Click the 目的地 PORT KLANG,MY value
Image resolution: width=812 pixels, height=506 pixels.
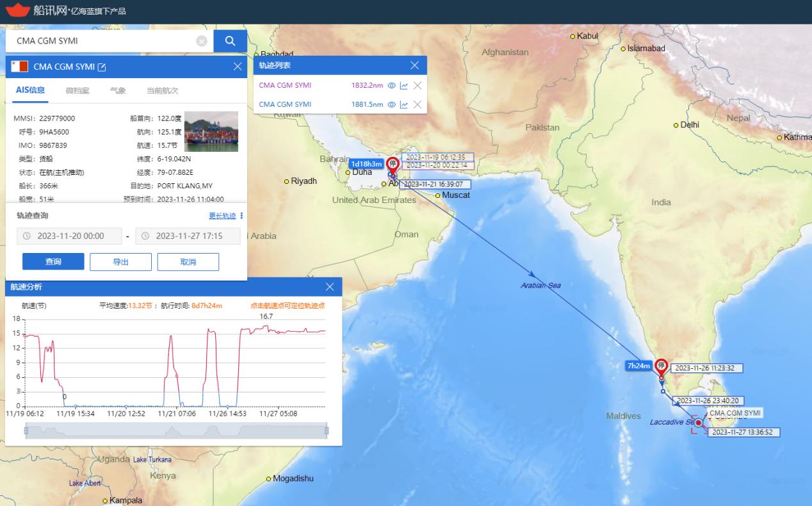[x=185, y=186]
